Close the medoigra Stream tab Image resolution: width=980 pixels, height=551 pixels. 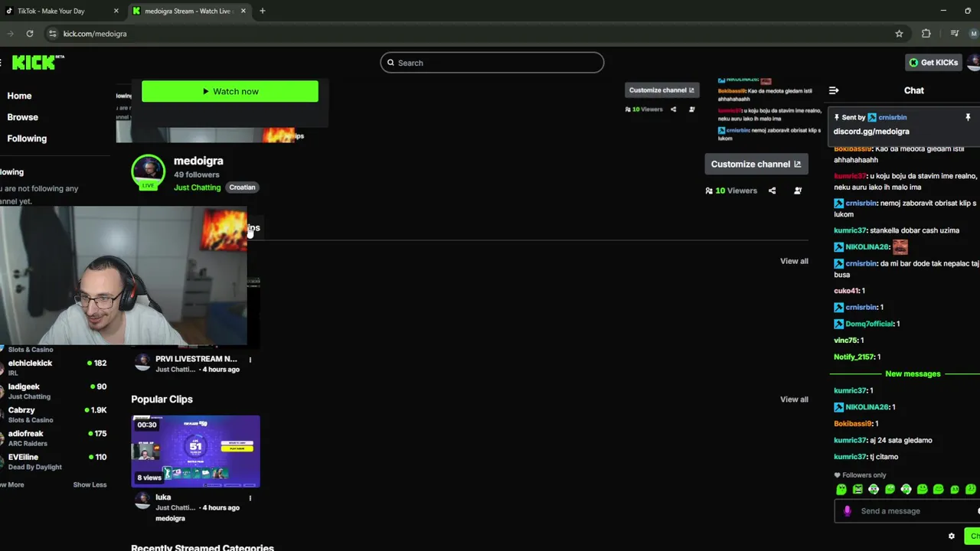pos(243,11)
